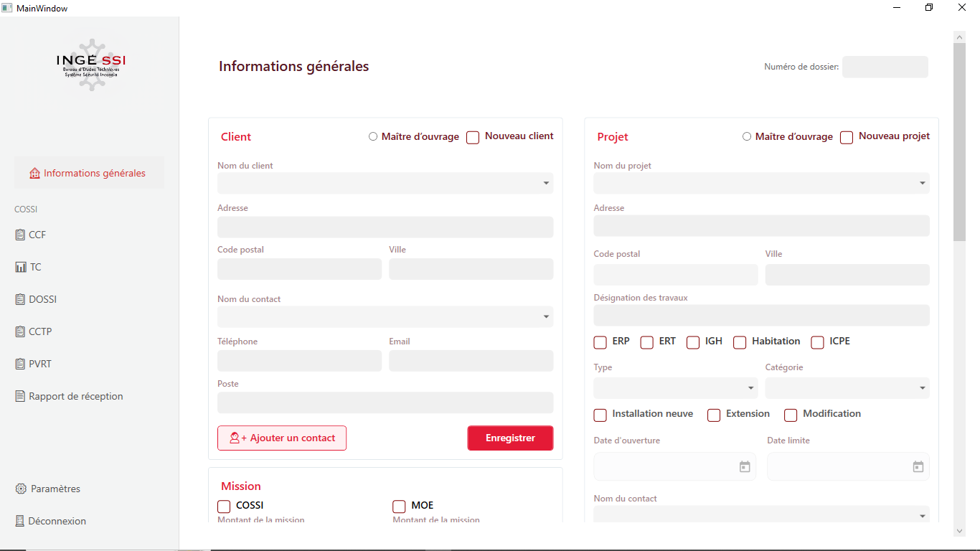Click the CCTP clipboard icon

(20, 331)
